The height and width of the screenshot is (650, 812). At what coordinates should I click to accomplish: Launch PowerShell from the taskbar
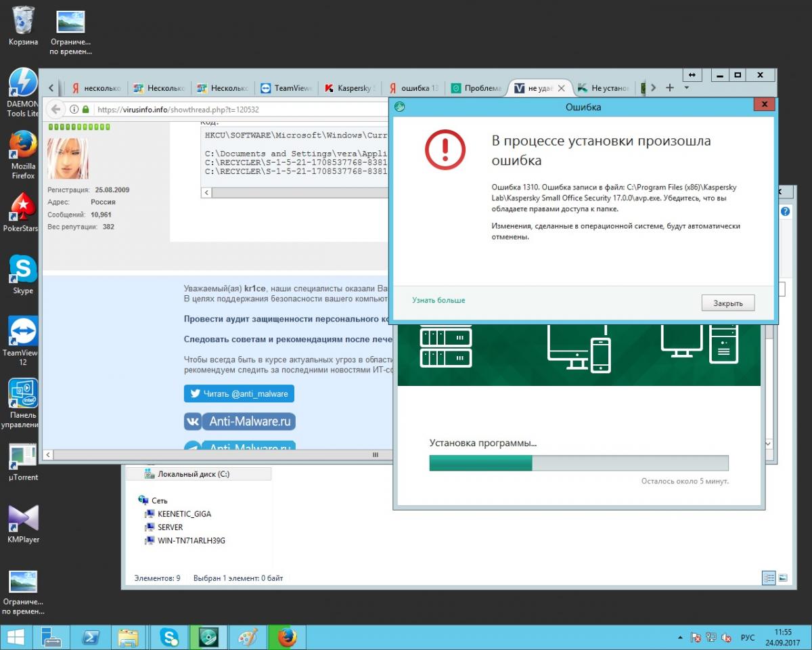[91, 637]
